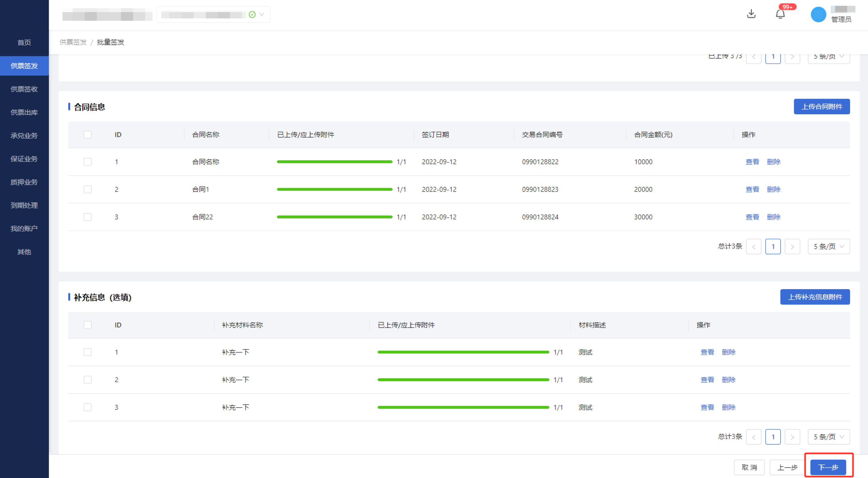View supplementary material ID 3
Image resolution: width=868 pixels, height=478 pixels.
click(707, 408)
